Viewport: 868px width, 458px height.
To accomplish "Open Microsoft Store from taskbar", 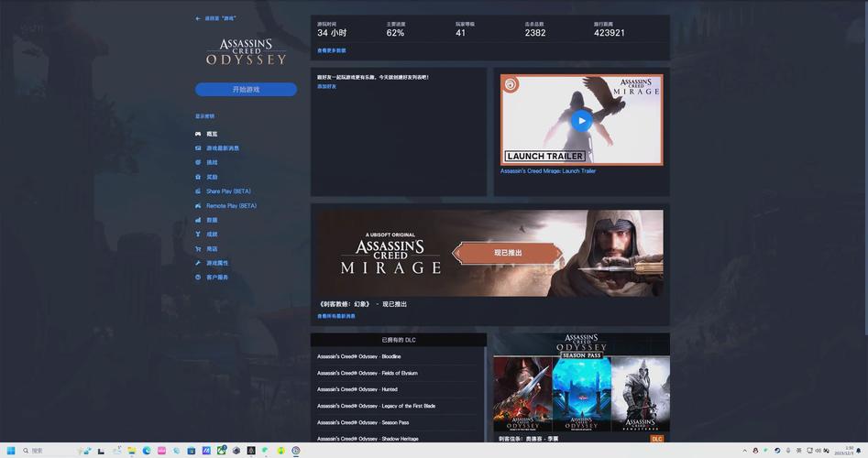I will tap(191, 451).
